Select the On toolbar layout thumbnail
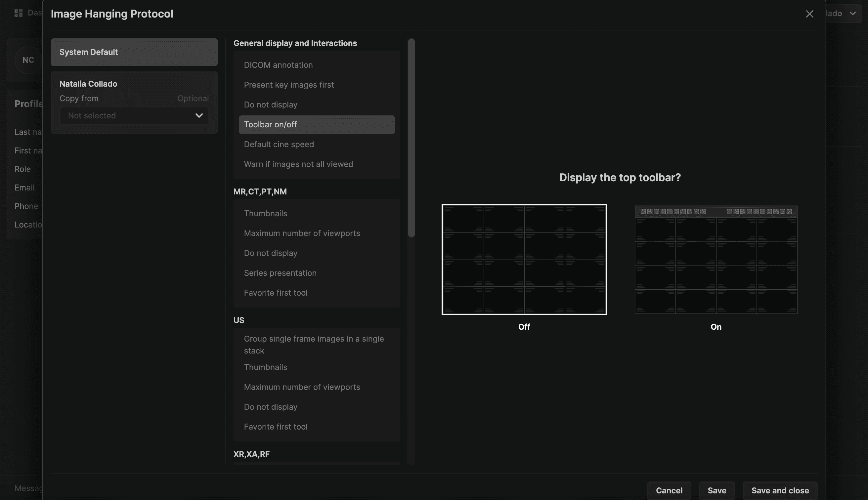This screenshot has width=868, height=500. tap(716, 259)
